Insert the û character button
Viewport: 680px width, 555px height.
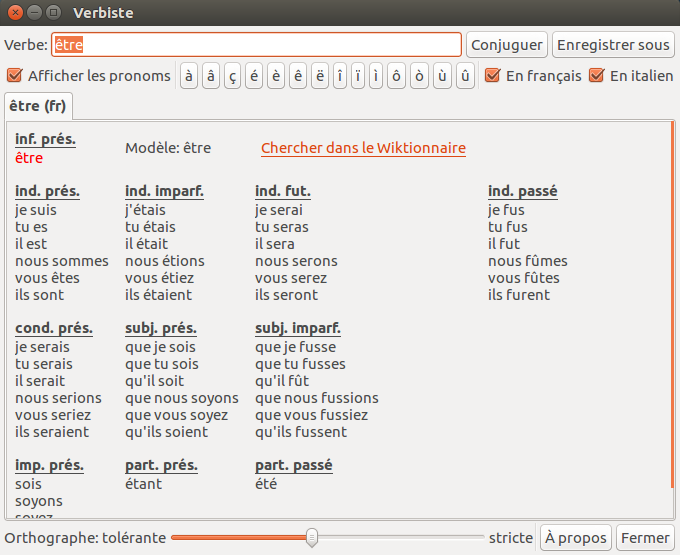coord(465,76)
